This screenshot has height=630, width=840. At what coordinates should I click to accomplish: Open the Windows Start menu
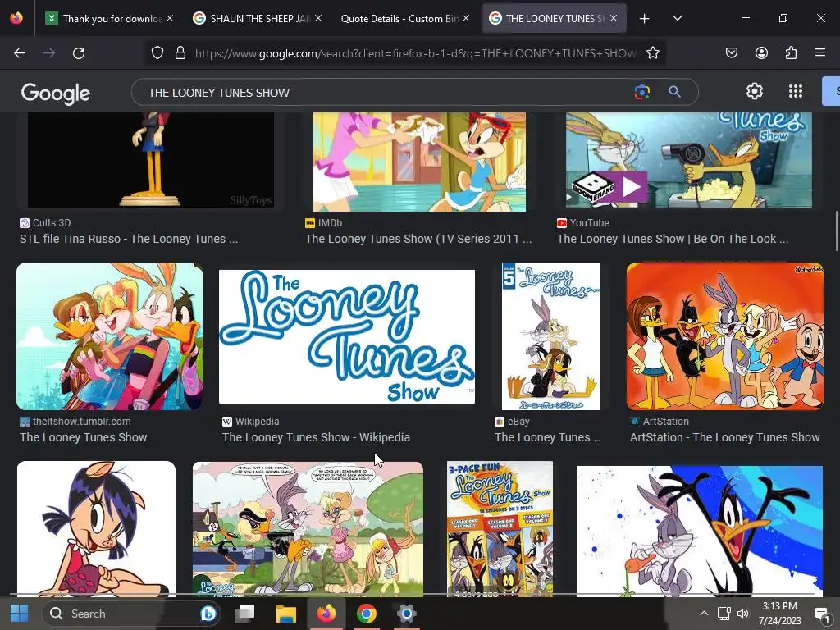pyautogui.click(x=20, y=614)
